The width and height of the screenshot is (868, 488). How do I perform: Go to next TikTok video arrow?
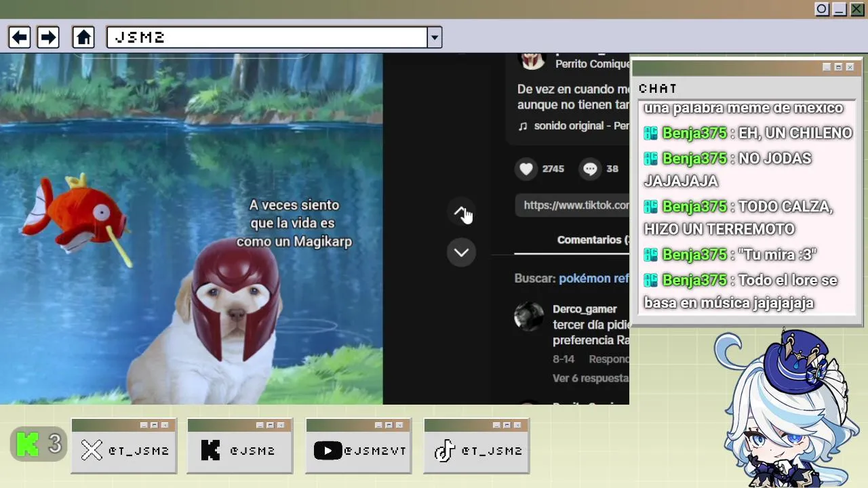click(x=461, y=252)
